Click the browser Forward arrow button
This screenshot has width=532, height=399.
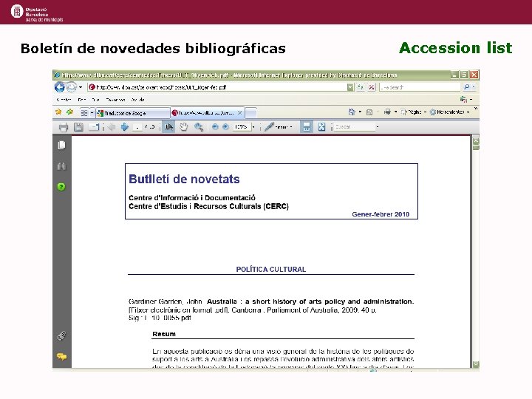click(x=71, y=87)
